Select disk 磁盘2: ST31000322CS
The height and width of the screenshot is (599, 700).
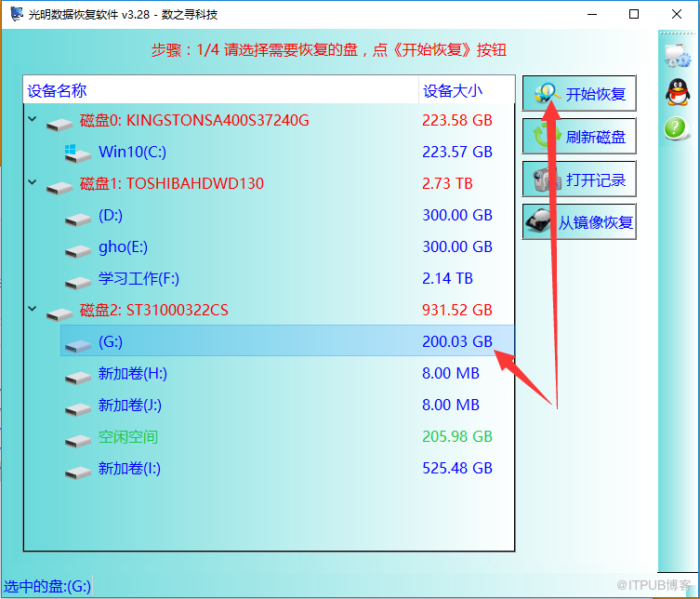point(153,310)
